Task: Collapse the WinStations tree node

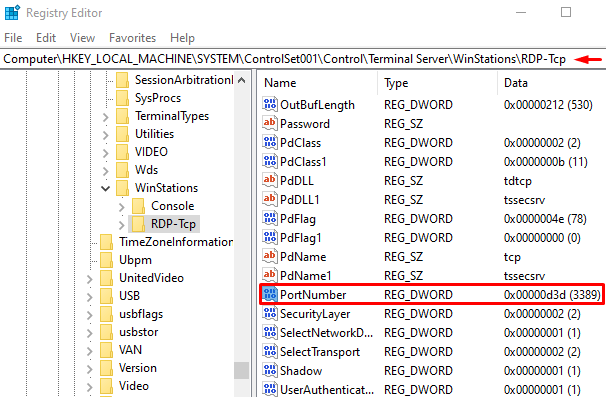Action: click(106, 188)
